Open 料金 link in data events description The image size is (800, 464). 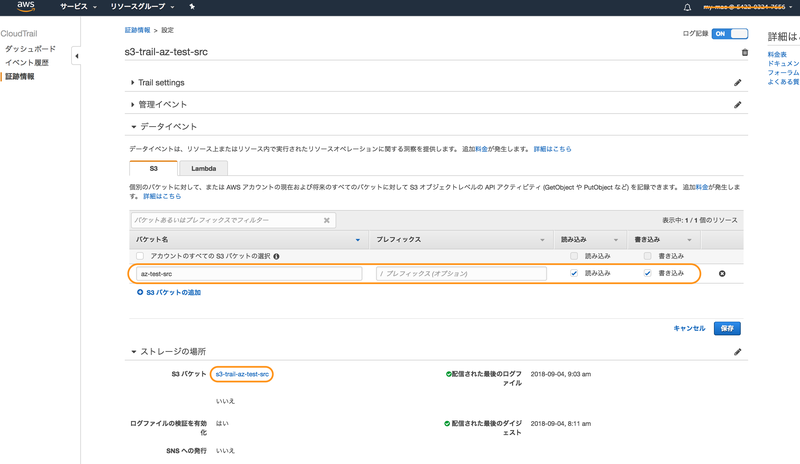coord(482,149)
